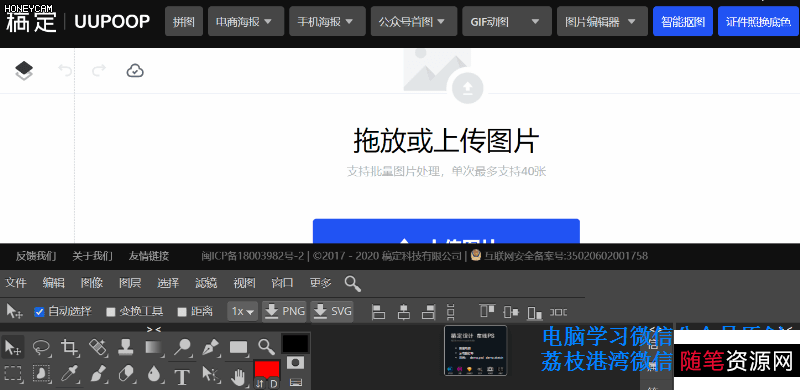
Task: Export as SVG button
Action: [332, 311]
